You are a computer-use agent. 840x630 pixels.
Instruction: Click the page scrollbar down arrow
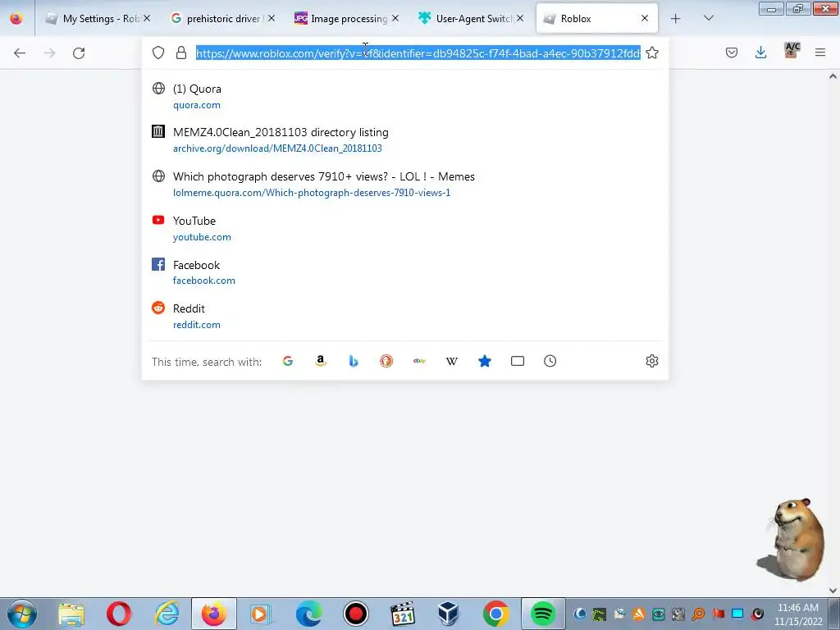(x=833, y=591)
